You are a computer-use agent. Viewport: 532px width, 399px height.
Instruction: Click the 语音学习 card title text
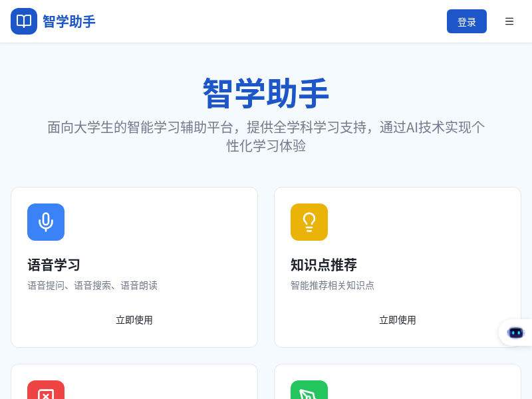tap(53, 265)
